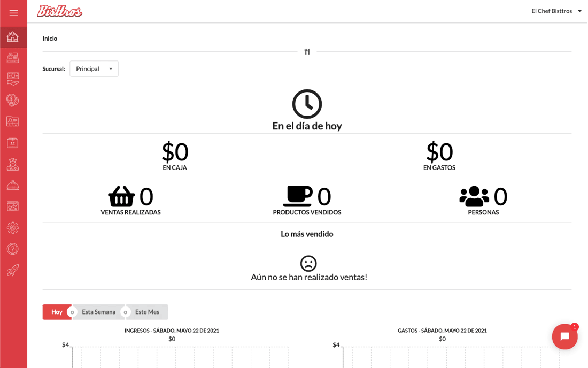Open the chef staff sidebar icon

click(x=13, y=164)
